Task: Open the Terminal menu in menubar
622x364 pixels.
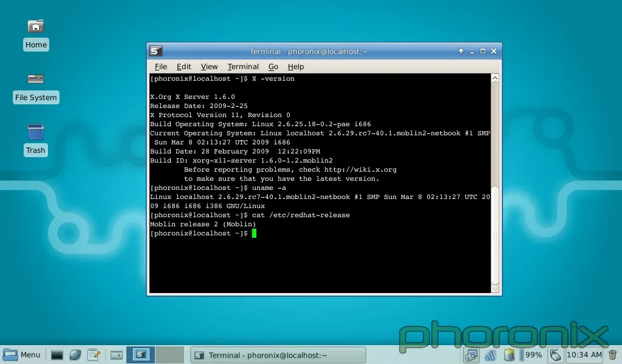Action: 243,67
